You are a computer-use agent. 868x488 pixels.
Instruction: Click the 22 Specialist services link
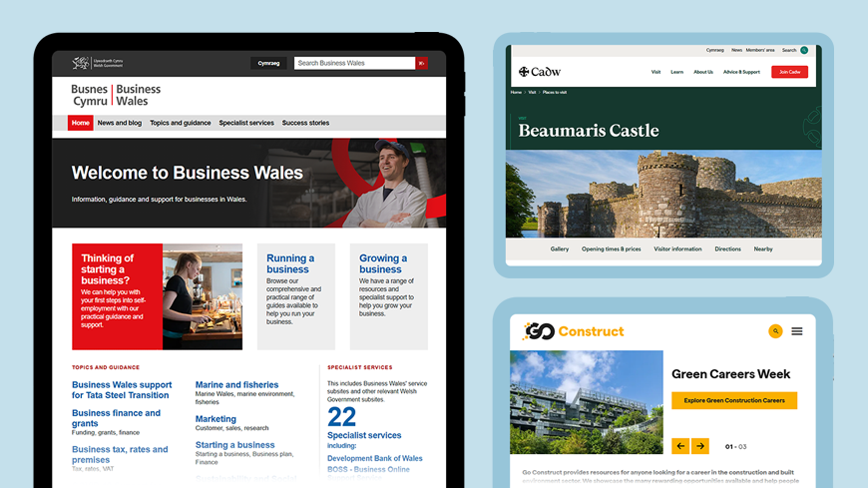click(364, 425)
